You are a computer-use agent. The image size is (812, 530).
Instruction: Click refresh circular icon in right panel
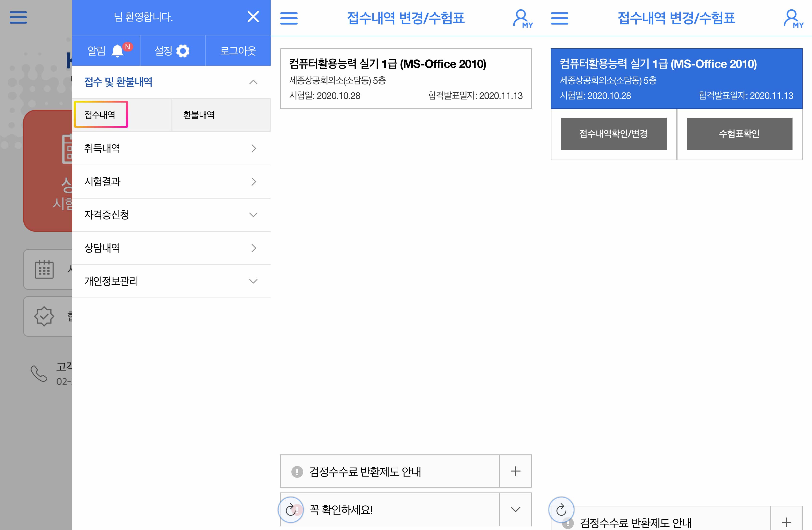click(561, 510)
